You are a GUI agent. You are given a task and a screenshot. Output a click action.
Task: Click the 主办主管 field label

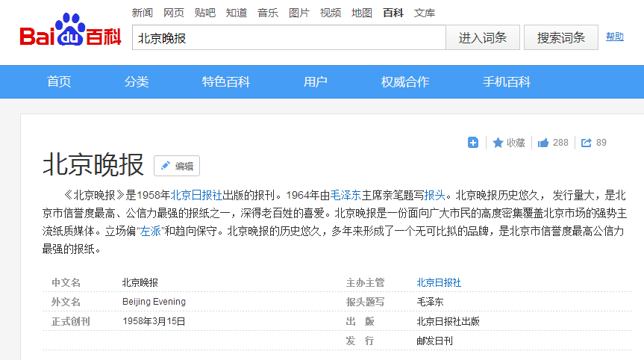[365, 283]
